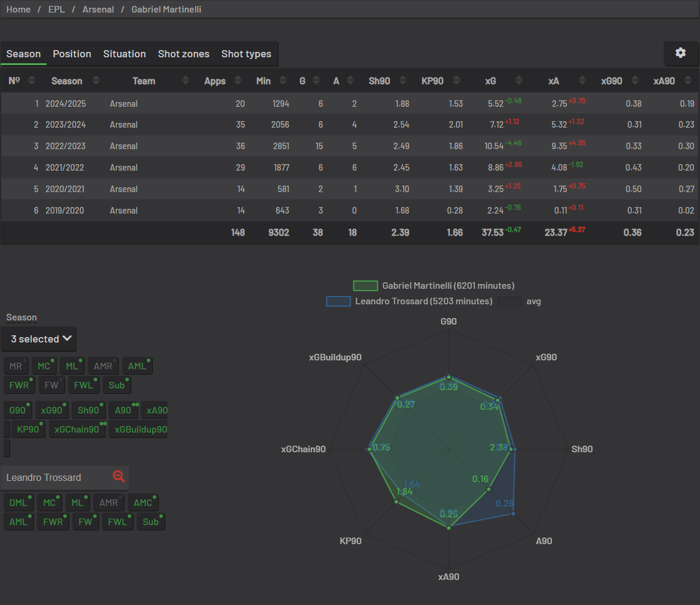Open the table settings gear icon
The width and height of the screenshot is (700, 605).
coord(680,53)
